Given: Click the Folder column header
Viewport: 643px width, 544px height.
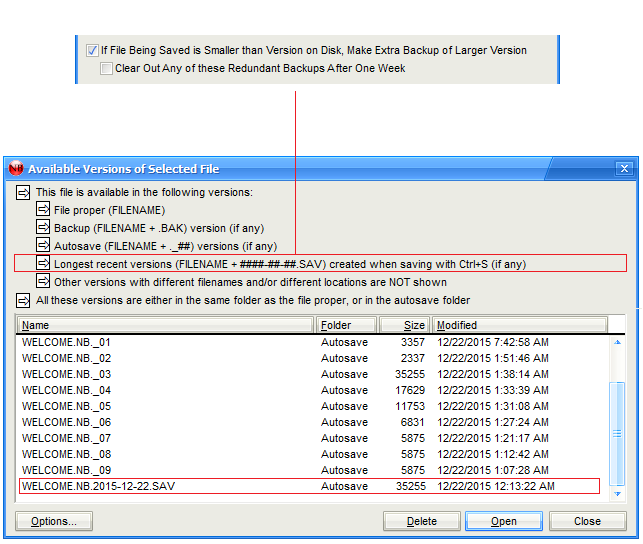Looking at the screenshot, I should 347,325.
